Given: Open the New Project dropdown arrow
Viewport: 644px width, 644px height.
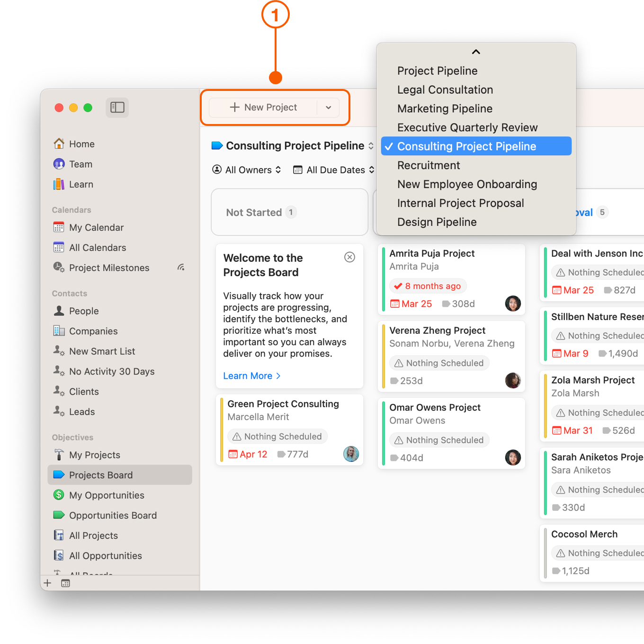Looking at the screenshot, I should (x=328, y=107).
